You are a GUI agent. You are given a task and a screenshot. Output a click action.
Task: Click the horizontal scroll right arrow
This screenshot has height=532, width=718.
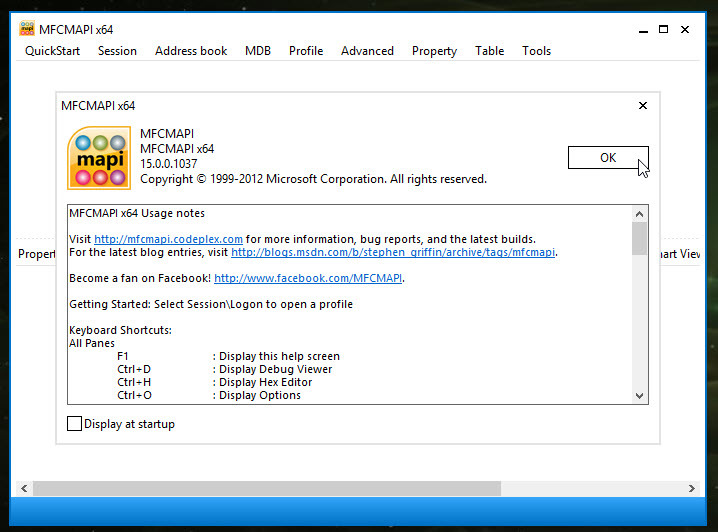point(691,489)
